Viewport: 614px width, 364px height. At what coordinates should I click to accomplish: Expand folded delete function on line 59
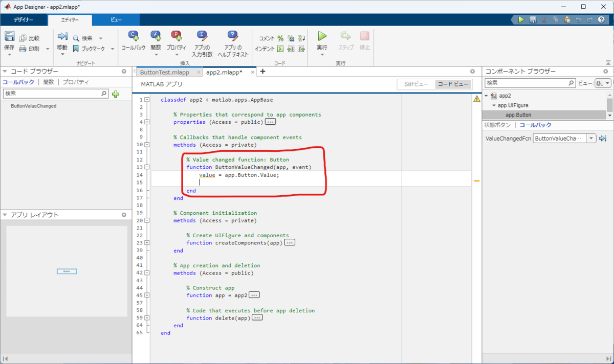(x=147, y=318)
